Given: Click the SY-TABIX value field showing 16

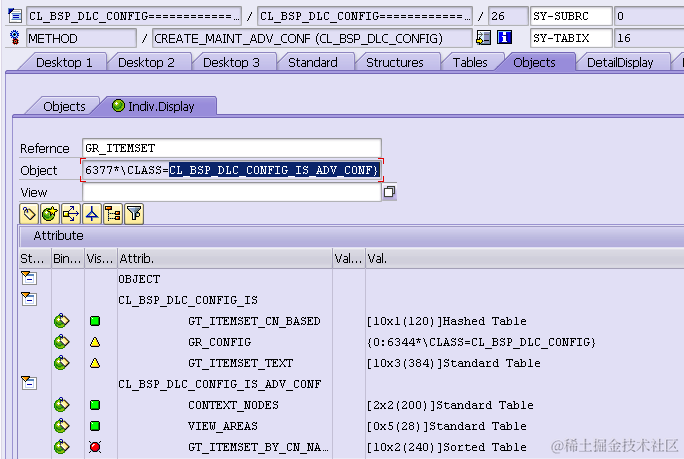Looking at the screenshot, I should click(649, 38).
